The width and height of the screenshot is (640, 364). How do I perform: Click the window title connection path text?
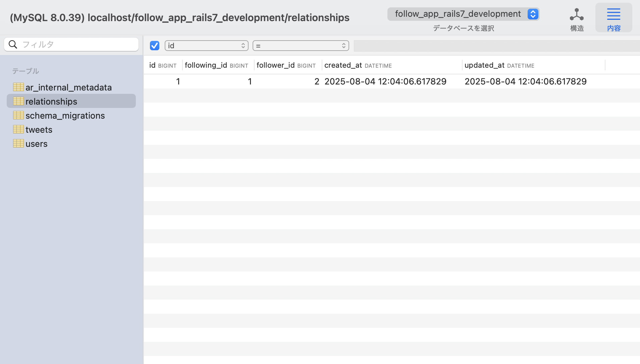(x=179, y=17)
